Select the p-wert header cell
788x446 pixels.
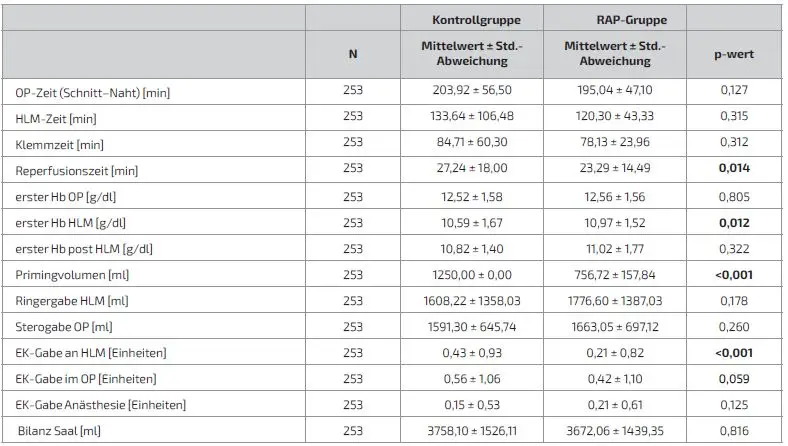pyautogui.click(x=734, y=53)
